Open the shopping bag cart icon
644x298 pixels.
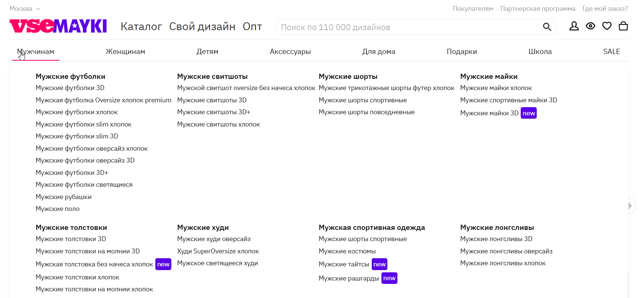[x=623, y=26]
